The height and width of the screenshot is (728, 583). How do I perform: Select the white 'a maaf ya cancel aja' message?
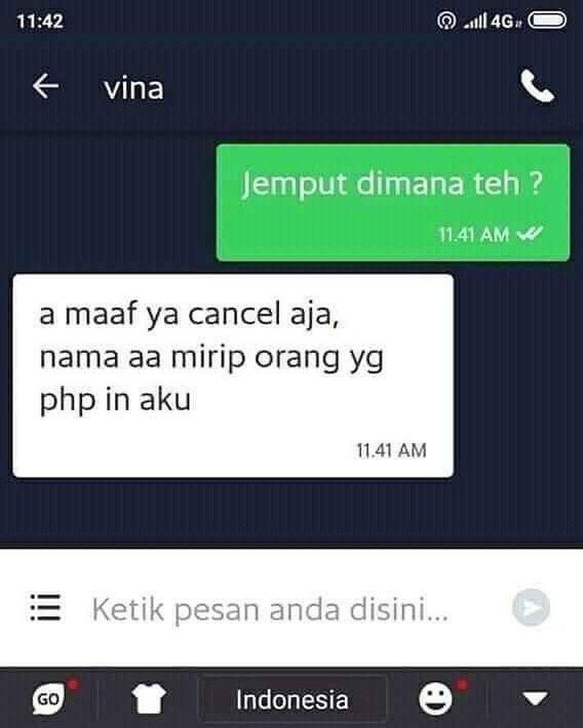pyautogui.click(x=233, y=376)
